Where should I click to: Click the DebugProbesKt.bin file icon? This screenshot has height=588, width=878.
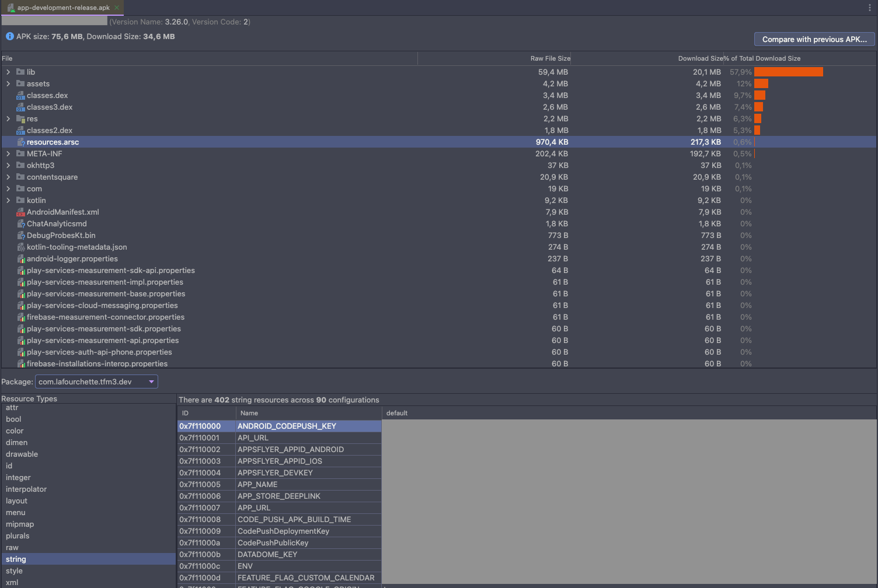coord(21,236)
